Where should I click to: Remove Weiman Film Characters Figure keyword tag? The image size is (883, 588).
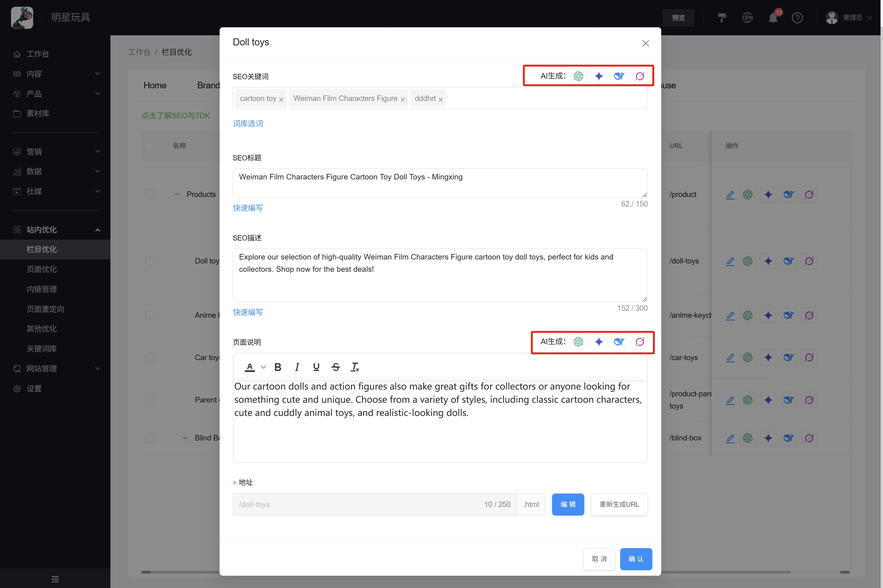click(403, 99)
